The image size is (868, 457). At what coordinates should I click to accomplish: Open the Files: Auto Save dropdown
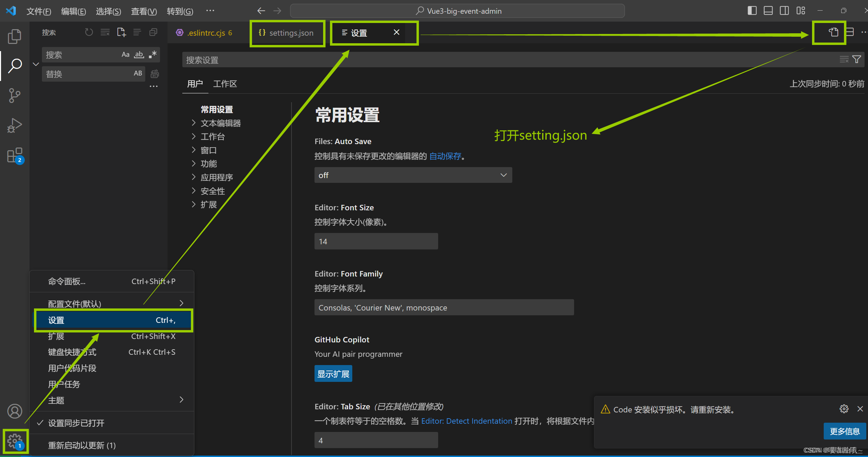413,175
